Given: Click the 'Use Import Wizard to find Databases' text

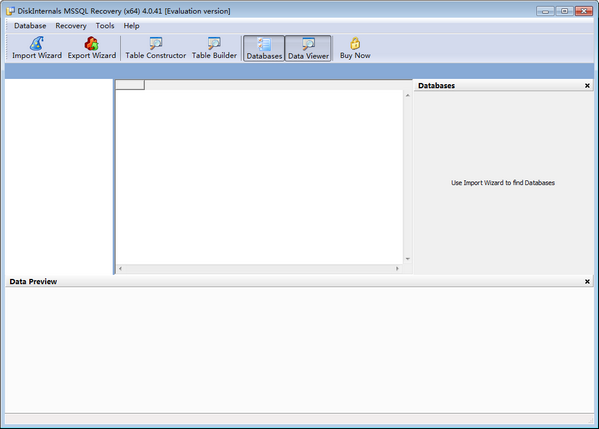Looking at the screenshot, I should [x=503, y=183].
